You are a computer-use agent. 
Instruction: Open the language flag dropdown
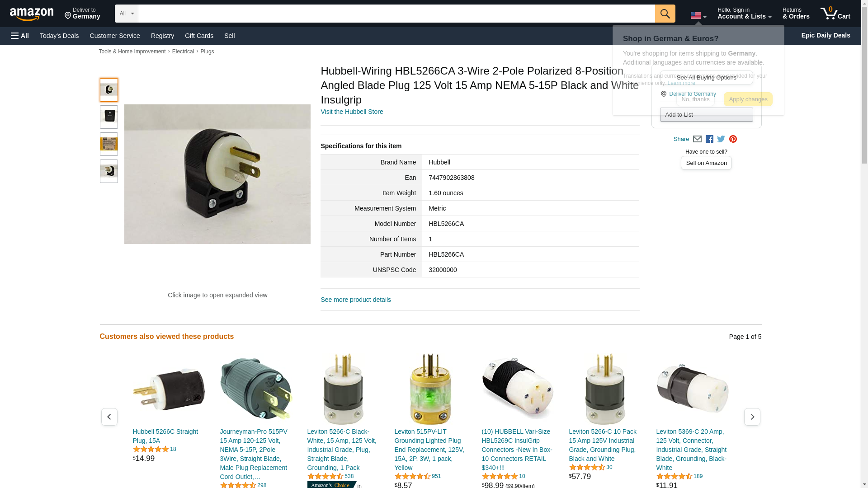pos(698,15)
